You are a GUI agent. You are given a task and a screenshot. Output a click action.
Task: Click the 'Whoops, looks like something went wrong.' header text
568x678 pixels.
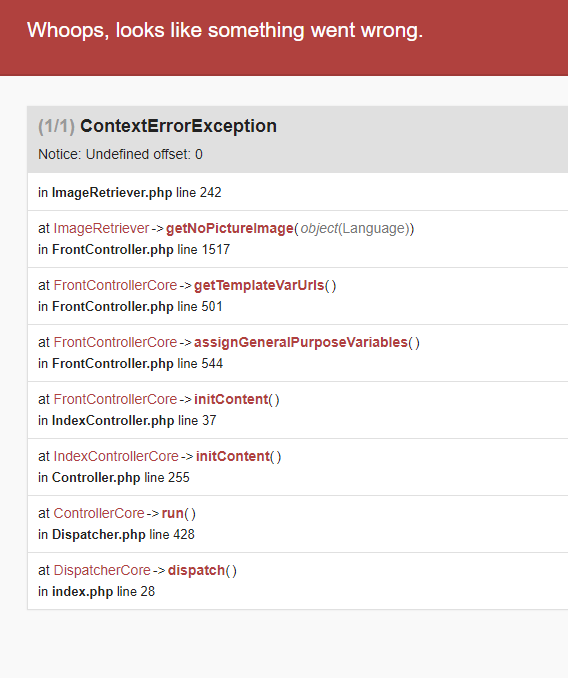(x=225, y=31)
